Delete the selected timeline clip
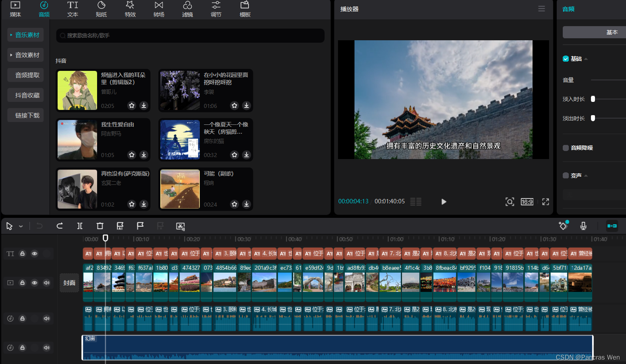626x364 pixels. click(x=100, y=226)
